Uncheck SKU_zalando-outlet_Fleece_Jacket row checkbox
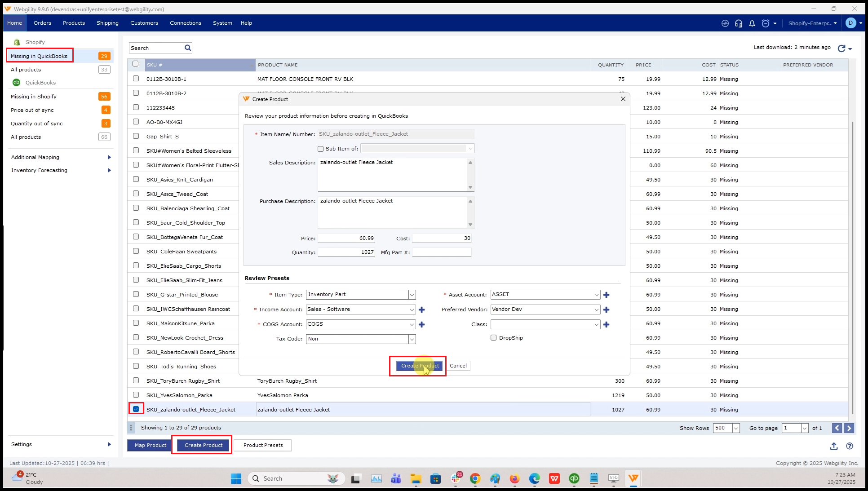The image size is (868, 491). (136, 409)
